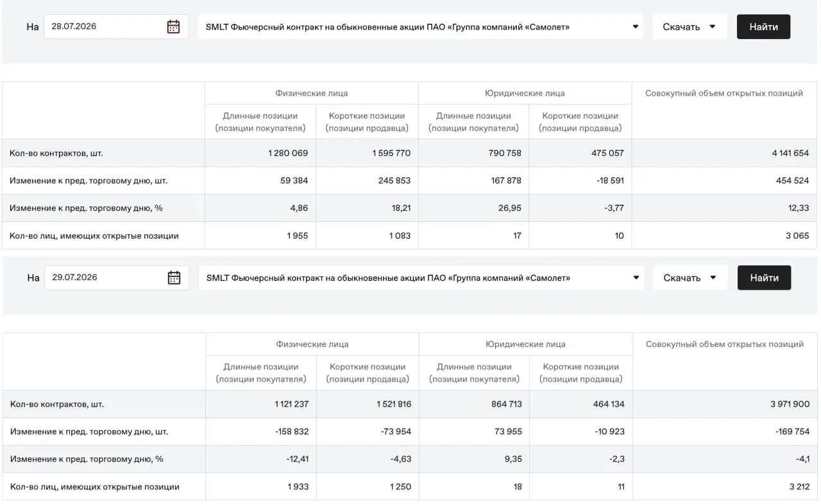Click the bottom Найти search button
This screenshot has height=504, width=821.
click(x=764, y=278)
